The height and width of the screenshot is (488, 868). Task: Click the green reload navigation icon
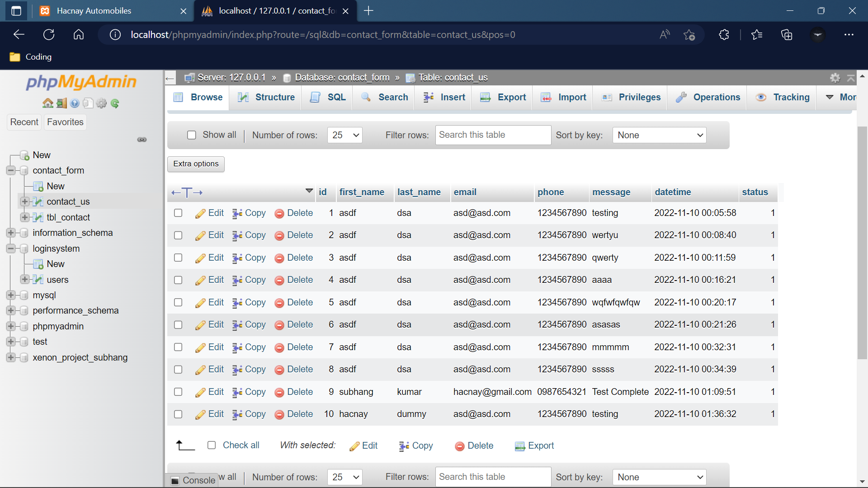click(115, 103)
